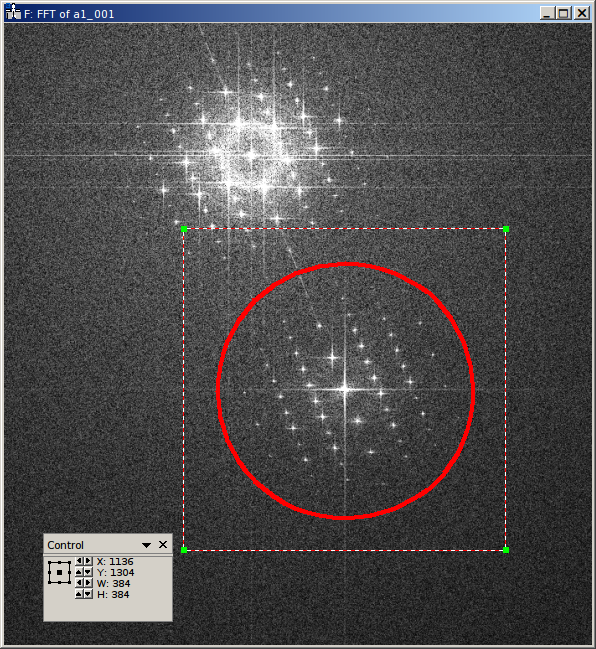The image size is (596, 649).
Task: Click the bottom-left green selection handle
Action: pyautogui.click(x=184, y=550)
